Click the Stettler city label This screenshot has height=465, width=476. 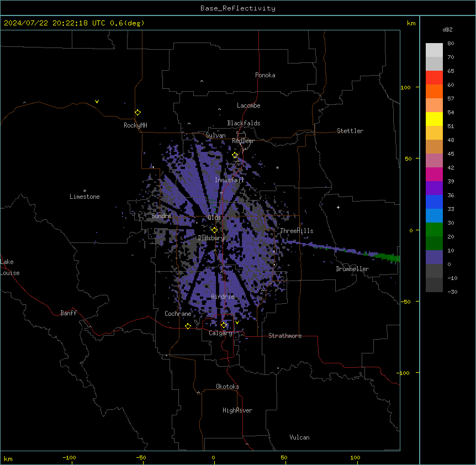tap(350, 131)
